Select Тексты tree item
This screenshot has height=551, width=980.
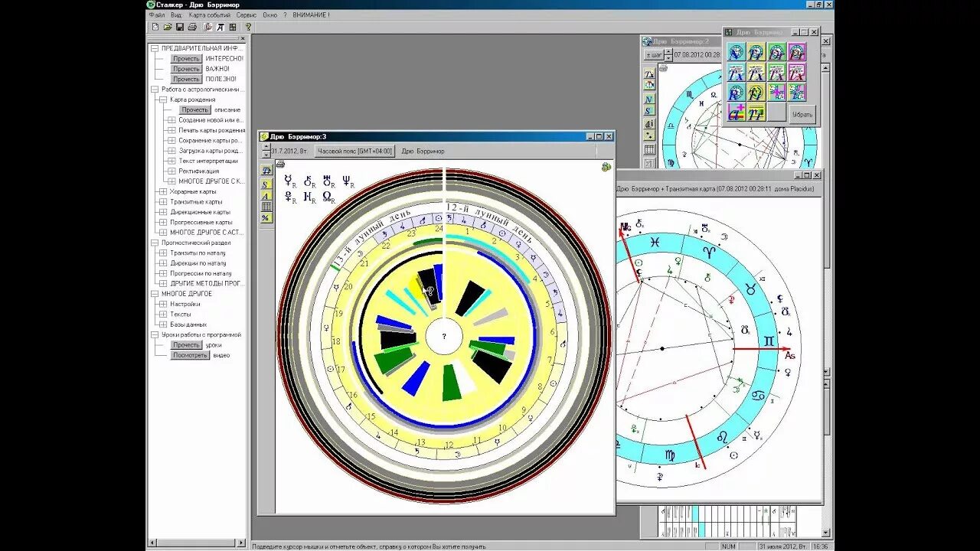point(181,315)
